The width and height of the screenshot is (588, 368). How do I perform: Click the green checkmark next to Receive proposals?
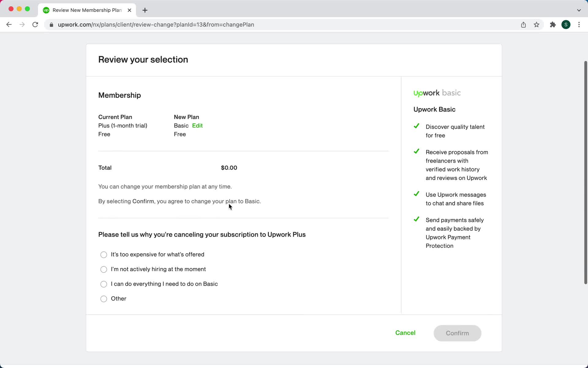[417, 151]
